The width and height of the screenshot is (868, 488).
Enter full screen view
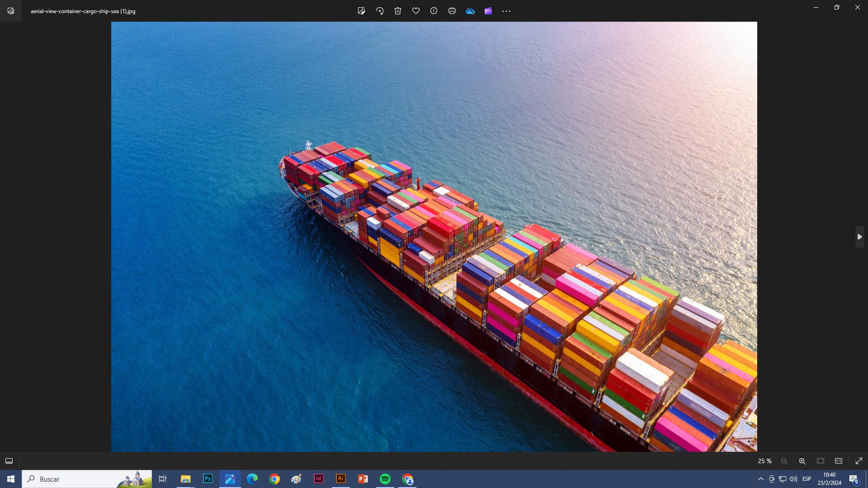point(859,461)
